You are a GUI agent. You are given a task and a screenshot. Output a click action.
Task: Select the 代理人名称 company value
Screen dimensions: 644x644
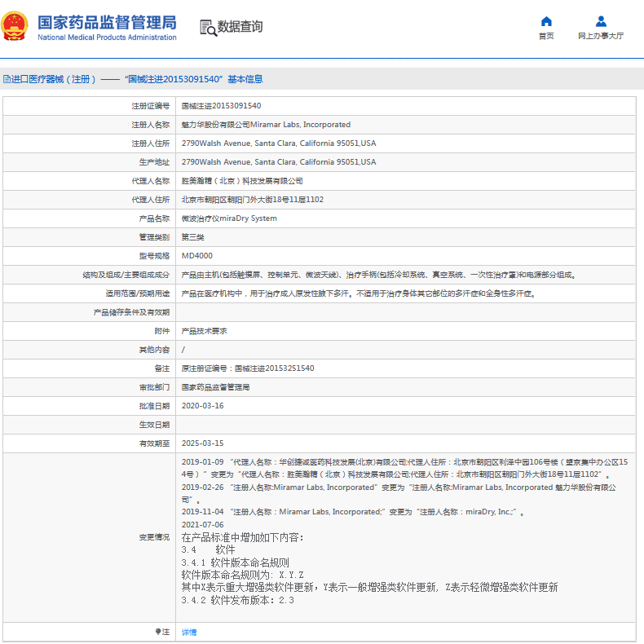(x=242, y=181)
